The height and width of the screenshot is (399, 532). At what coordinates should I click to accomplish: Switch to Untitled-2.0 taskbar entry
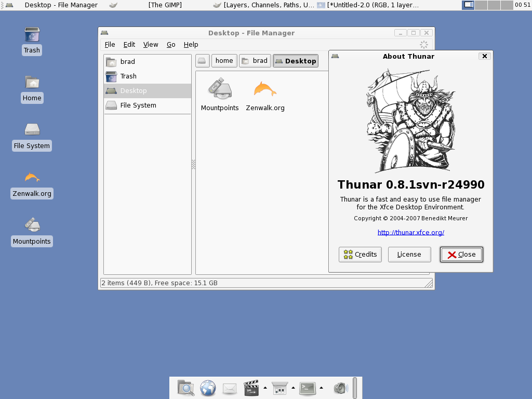coord(368,5)
